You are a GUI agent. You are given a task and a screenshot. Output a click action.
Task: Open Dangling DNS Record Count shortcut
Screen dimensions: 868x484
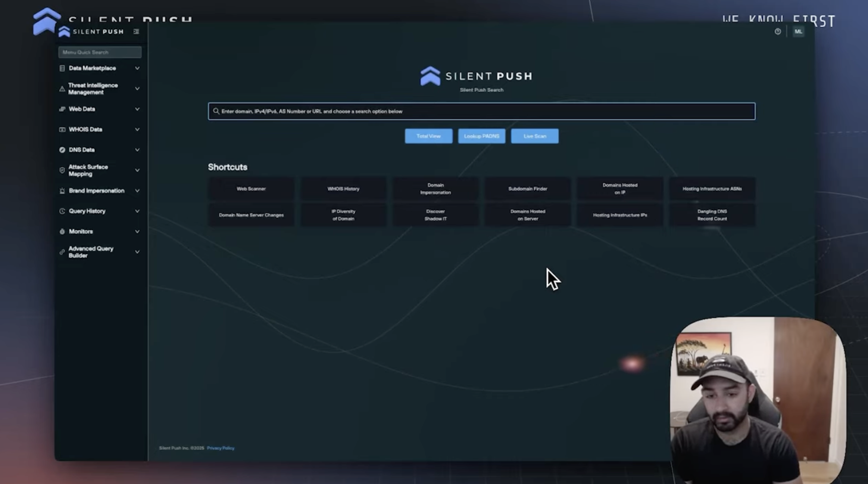click(712, 215)
